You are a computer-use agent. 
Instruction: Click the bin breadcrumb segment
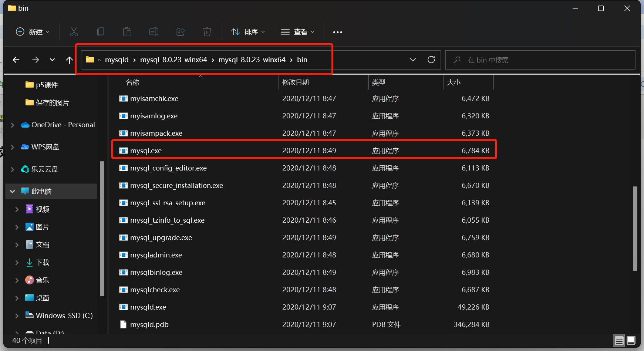[302, 60]
